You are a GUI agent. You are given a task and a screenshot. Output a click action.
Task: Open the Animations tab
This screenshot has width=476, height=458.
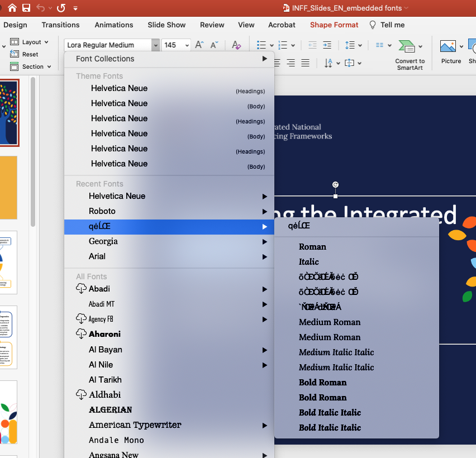pos(114,25)
